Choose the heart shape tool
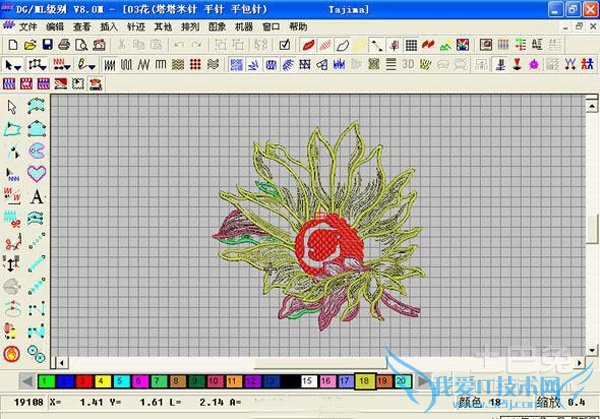This screenshot has width=600, height=419. pos(37,173)
